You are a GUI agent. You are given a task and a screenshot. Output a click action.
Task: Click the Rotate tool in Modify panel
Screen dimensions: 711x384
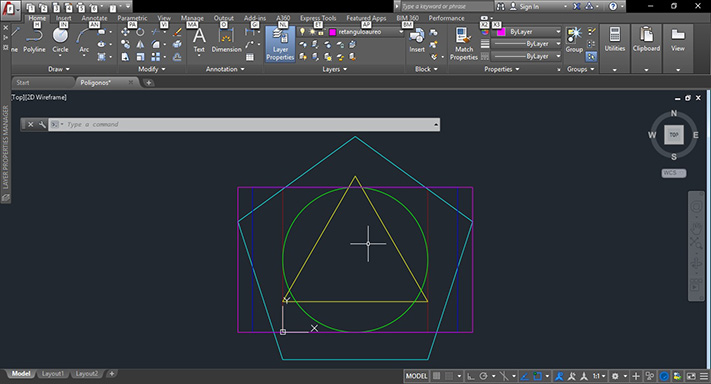pos(140,32)
